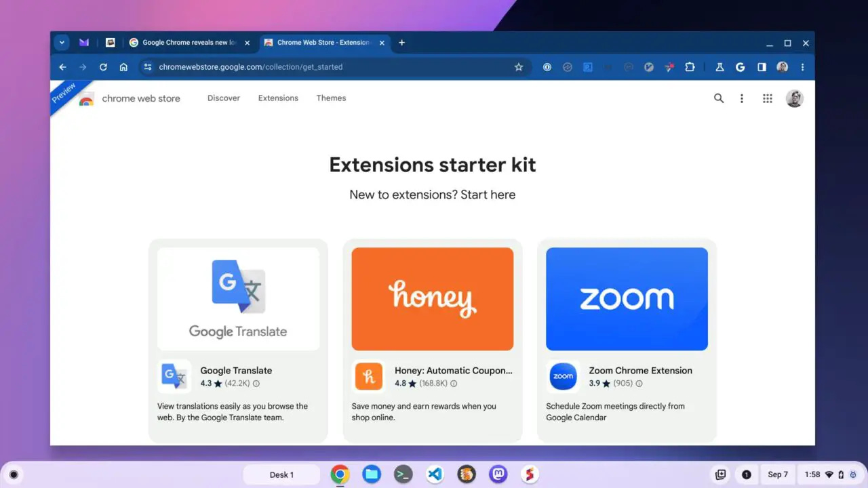Click the small Zoom app icon
Image resolution: width=868 pixels, height=488 pixels.
(563, 376)
